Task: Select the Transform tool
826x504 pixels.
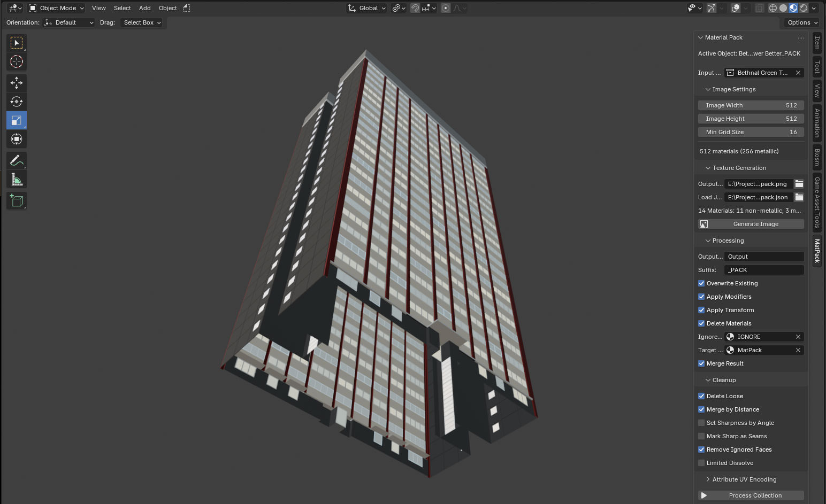Action: [x=17, y=139]
